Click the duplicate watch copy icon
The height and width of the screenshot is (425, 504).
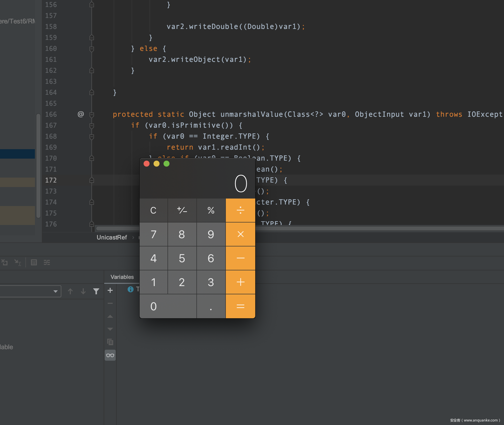click(x=110, y=342)
